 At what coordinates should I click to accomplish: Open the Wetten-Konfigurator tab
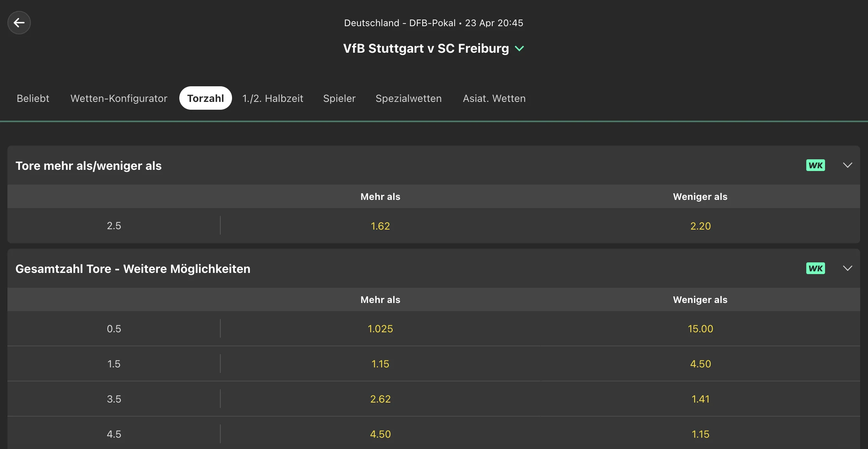point(119,98)
